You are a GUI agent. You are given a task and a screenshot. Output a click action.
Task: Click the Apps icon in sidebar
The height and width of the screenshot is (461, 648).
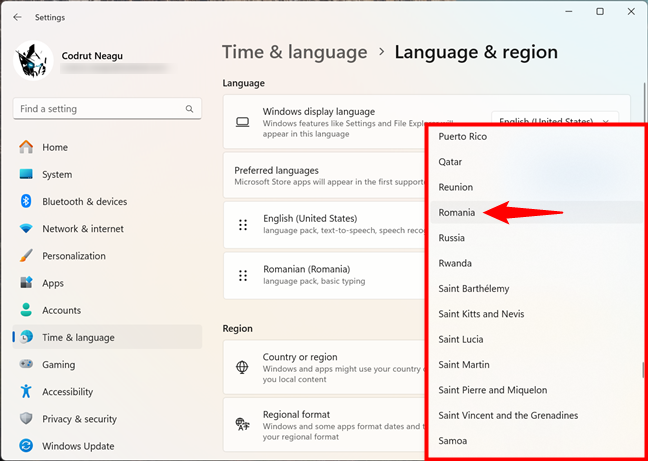(x=26, y=283)
